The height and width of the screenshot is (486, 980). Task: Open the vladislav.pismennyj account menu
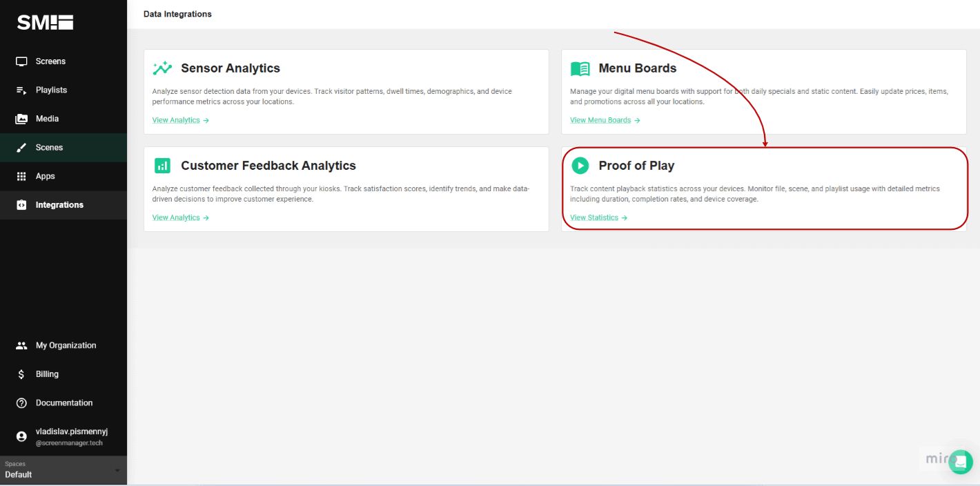pyautogui.click(x=63, y=436)
